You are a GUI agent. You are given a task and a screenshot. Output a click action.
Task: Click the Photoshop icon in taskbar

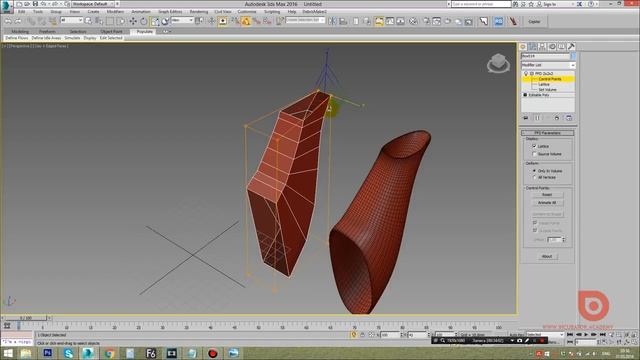pos(48,353)
